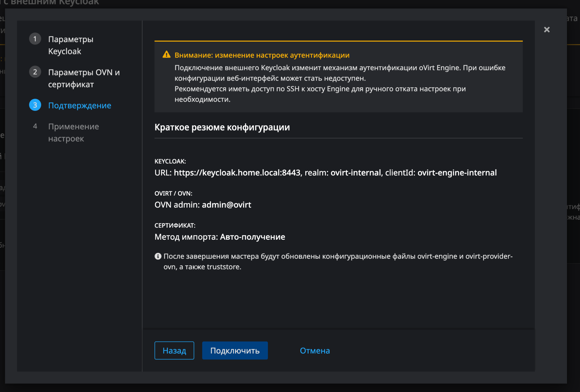580x392 pixels.
Task: Click the info circle icon
Action: (x=158, y=256)
